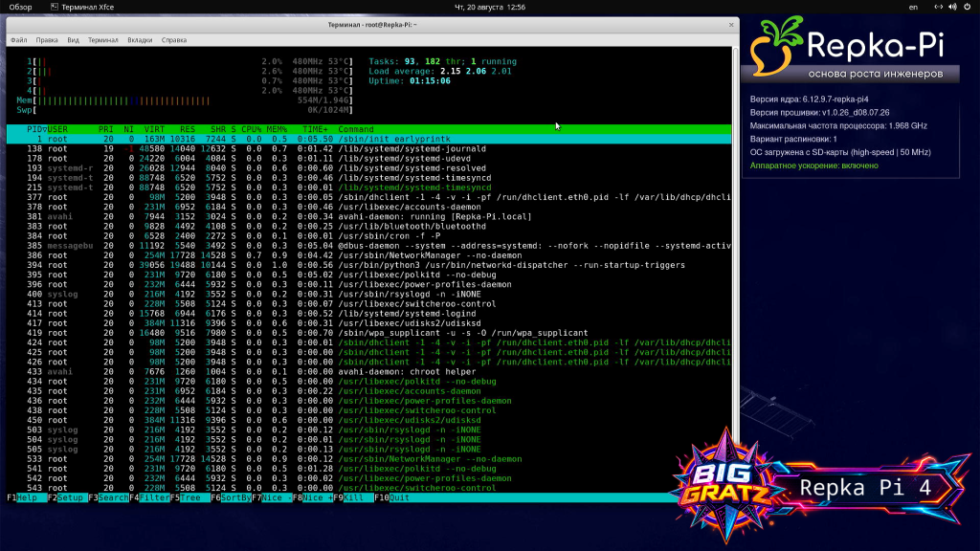Click the volume speaker icon
The height and width of the screenshot is (551, 980).
click(x=952, y=7)
